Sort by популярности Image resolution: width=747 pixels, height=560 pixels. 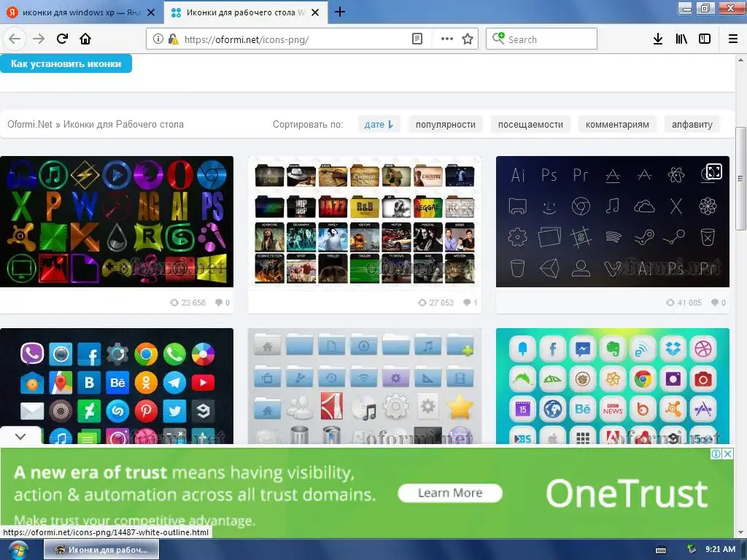pos(446,124)
